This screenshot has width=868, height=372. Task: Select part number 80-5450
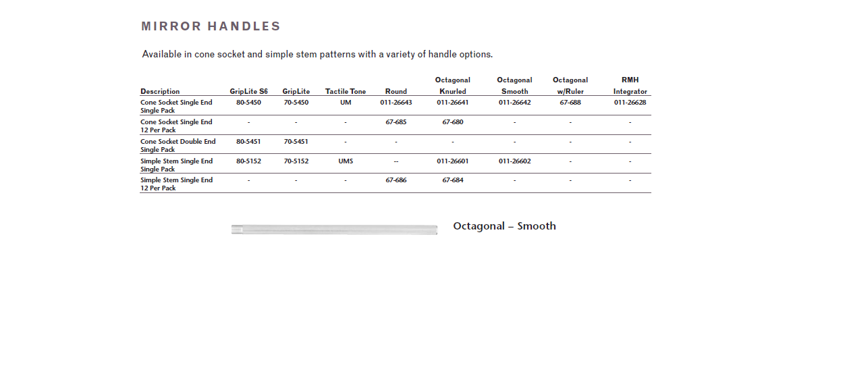[x=248, y=103]
